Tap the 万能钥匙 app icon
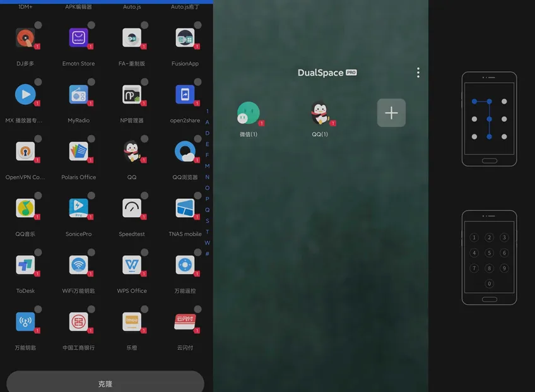The width and height of the screenshot is (535, 392). click(25, 322)
